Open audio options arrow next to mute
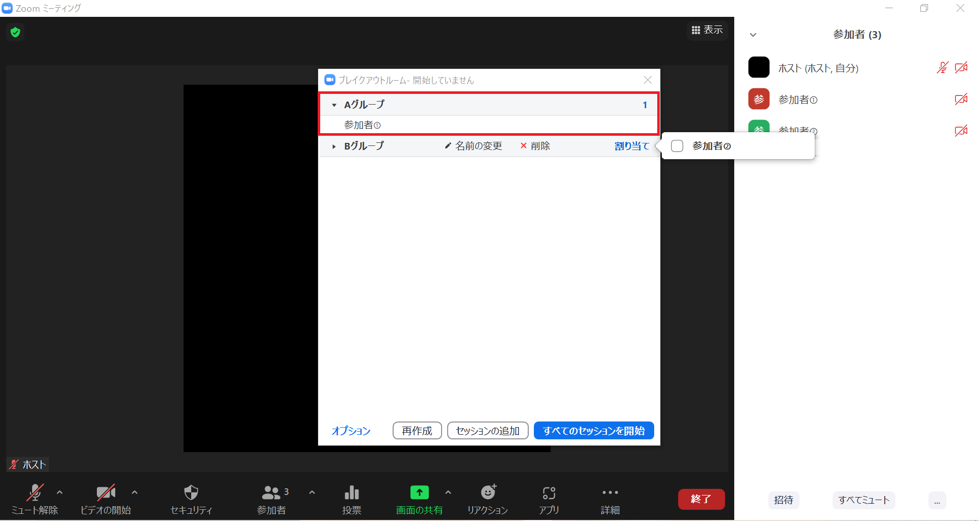 60,492
